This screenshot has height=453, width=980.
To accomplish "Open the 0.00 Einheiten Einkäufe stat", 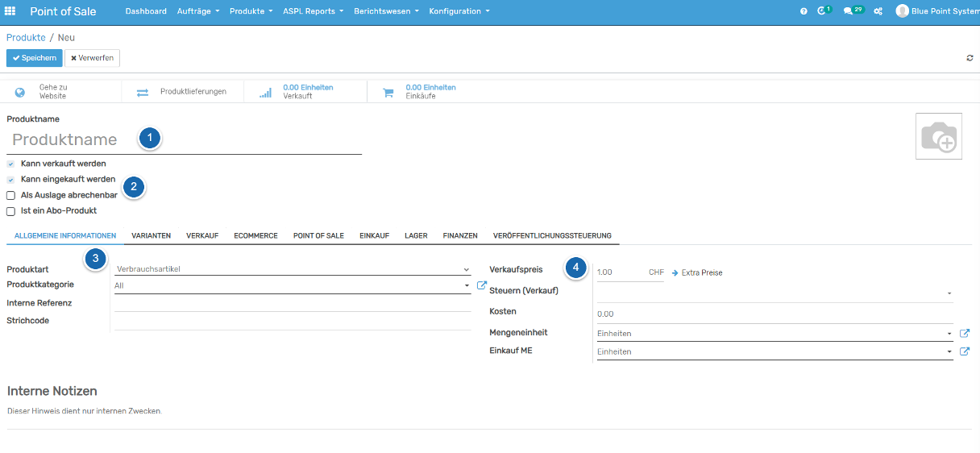I will coord(430,91).
